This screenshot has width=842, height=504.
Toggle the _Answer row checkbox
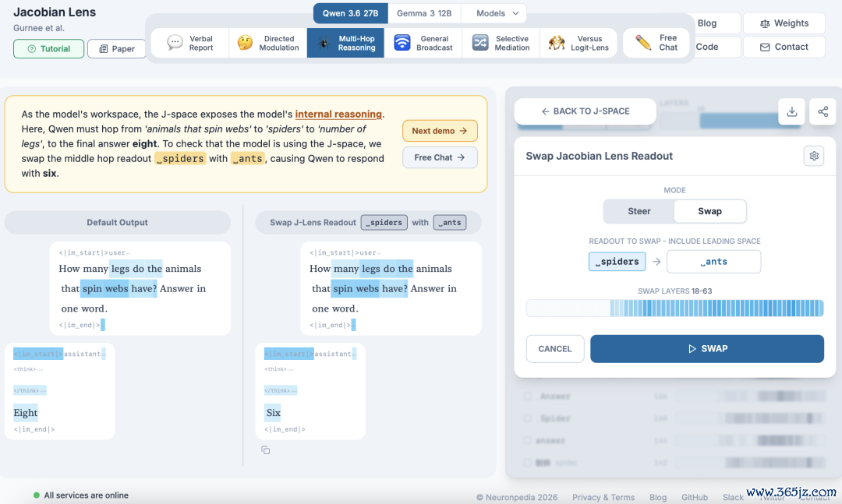527,397
